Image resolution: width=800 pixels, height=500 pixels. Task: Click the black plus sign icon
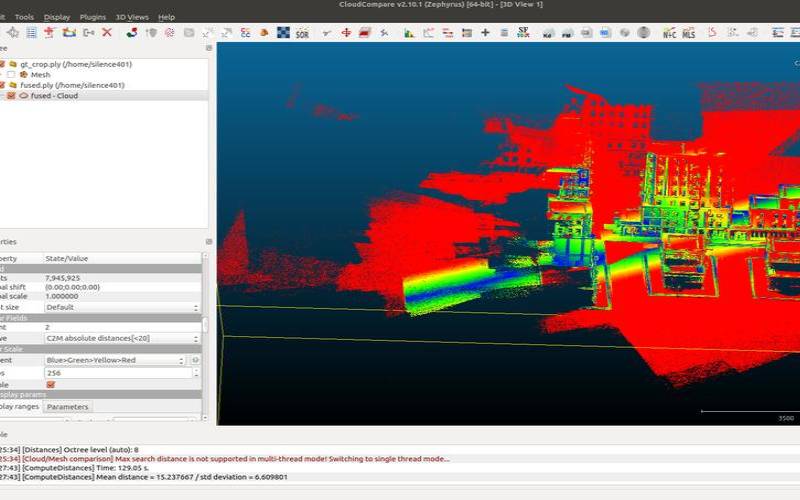pos(485,33)
